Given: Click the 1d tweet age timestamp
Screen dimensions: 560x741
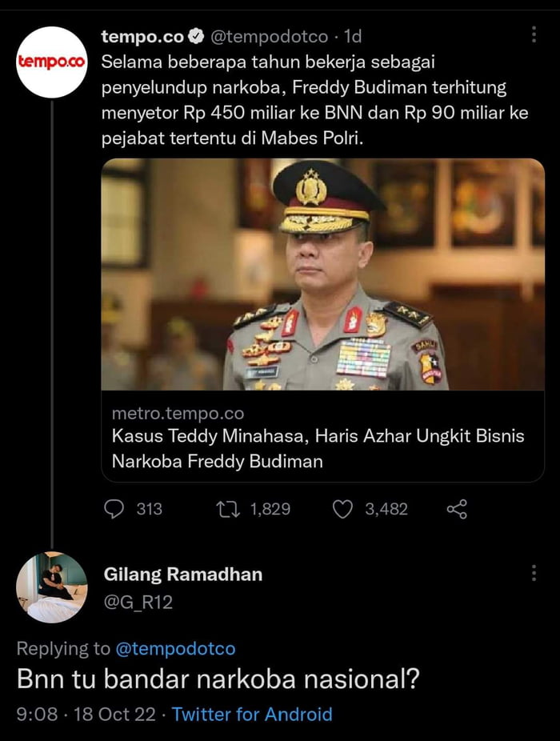Looking at the screenshot, I should click(x=353, y=37).
